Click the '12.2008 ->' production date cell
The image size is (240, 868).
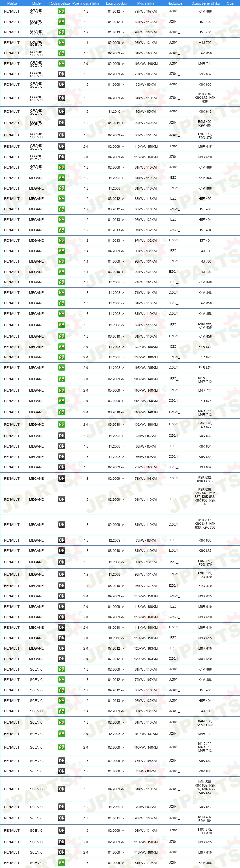(116, 733)
